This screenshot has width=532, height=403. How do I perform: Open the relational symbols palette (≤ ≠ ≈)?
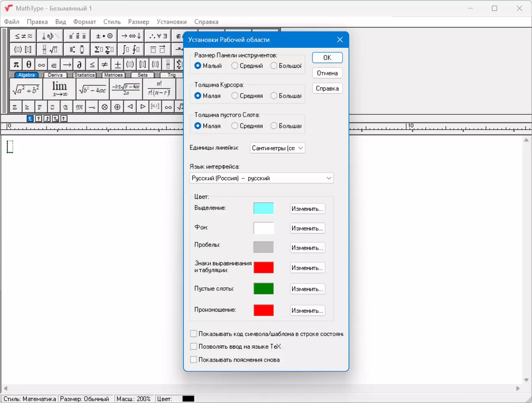click(23, 36)
